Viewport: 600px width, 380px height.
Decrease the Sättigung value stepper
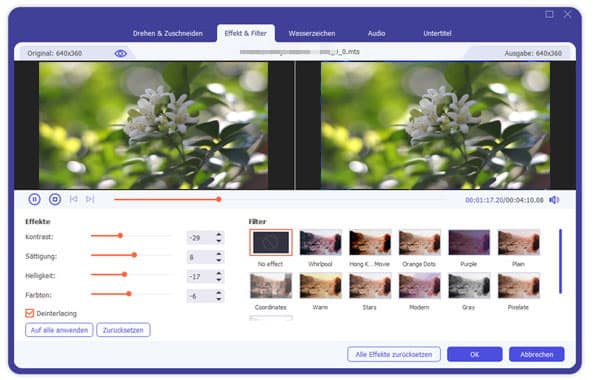pos(218,260)
